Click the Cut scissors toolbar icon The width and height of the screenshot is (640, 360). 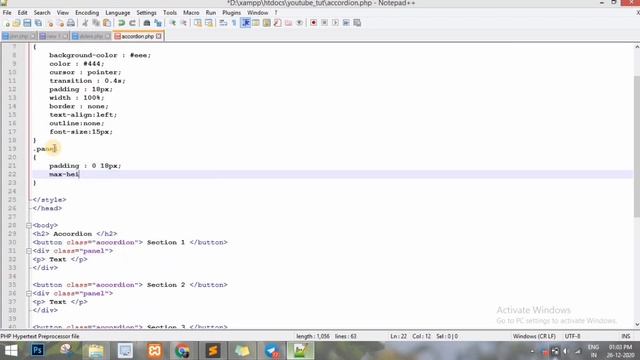[x=85, y=23]
